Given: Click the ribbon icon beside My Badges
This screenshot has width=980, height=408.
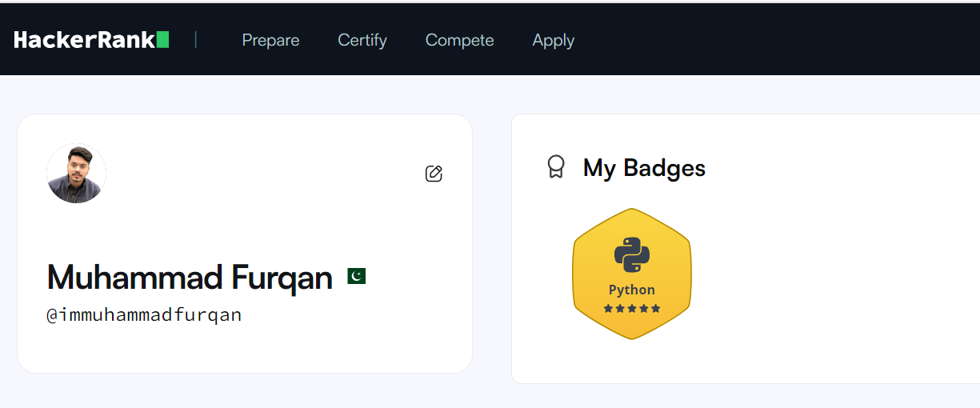Looking at the screenshot, I should click(555, 166).
